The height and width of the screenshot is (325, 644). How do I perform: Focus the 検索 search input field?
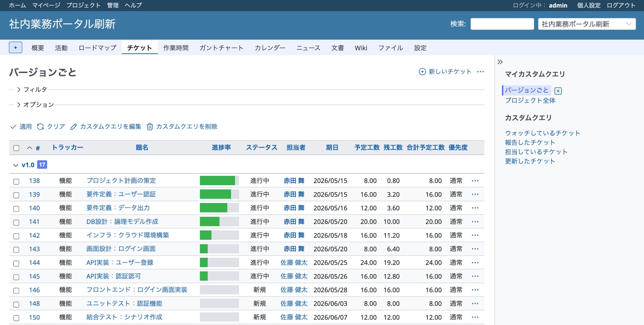tap(502, 24)
